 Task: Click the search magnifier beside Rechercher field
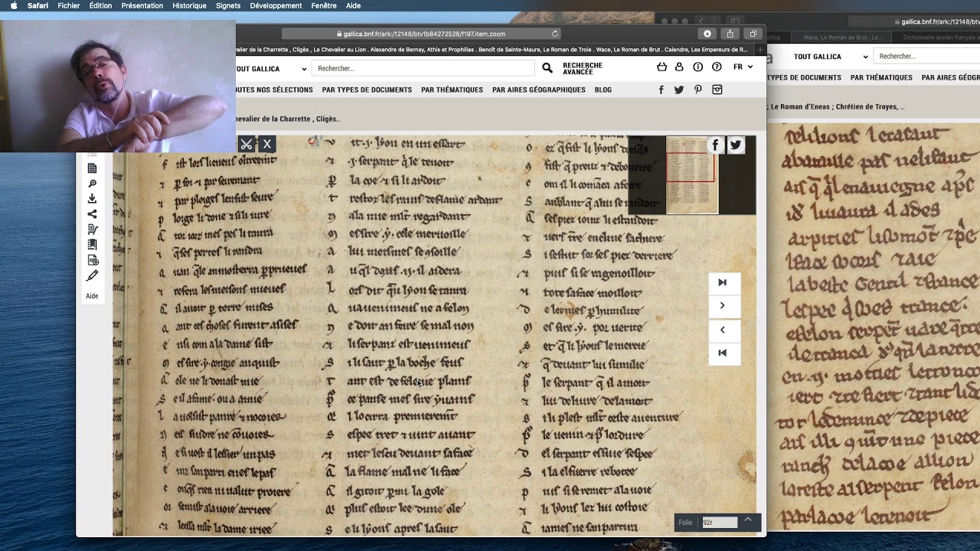[x=547, y=68]
